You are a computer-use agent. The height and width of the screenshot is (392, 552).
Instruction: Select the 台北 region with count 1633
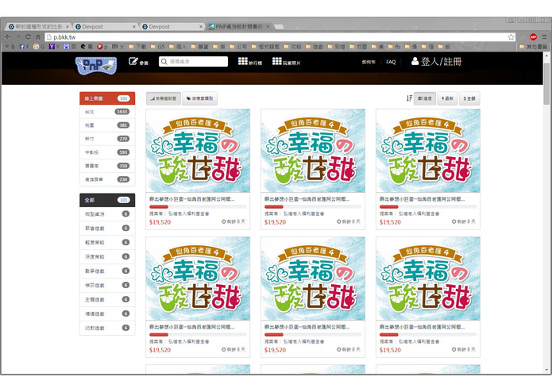click(107, 112)
